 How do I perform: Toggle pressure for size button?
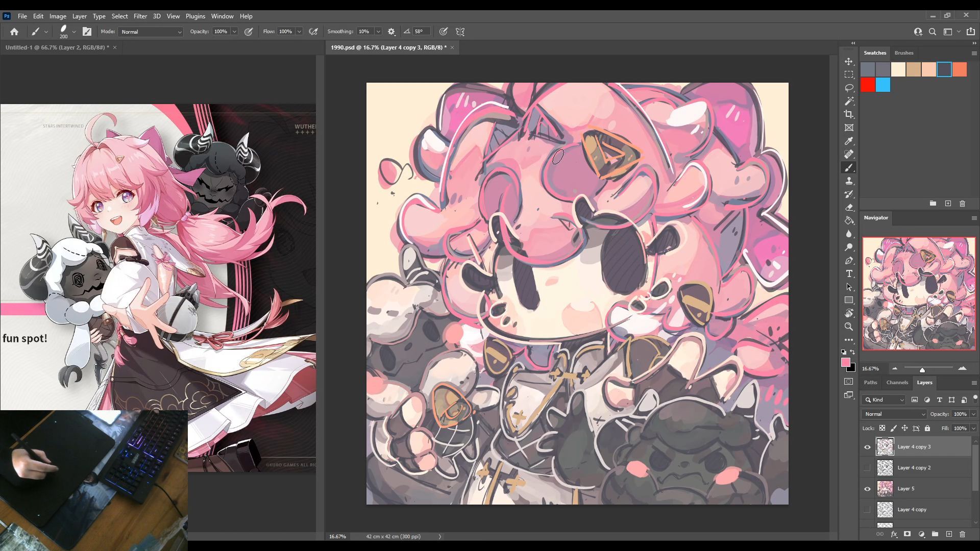[444, 32]
